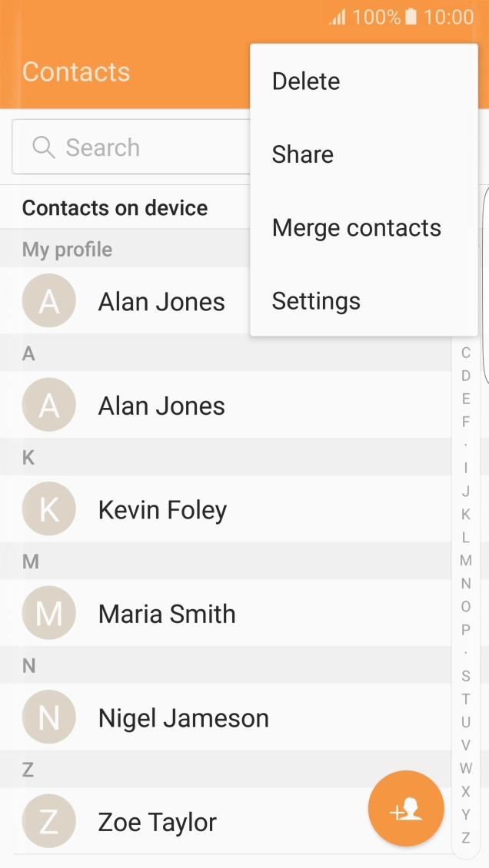Tap Nigel Jameson's contact avatar
This screenshot has width=489, height=868.
tap(48, 717)
